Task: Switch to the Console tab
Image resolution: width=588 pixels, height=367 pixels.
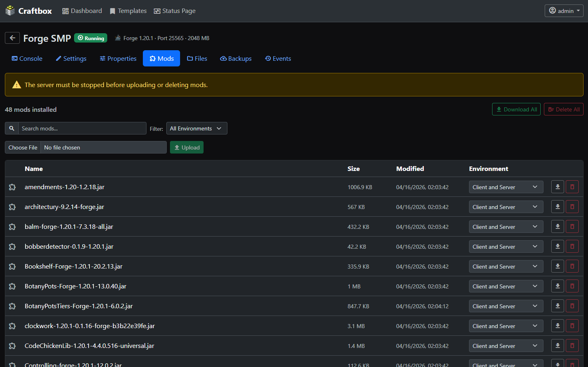Action: pos(27,58)
